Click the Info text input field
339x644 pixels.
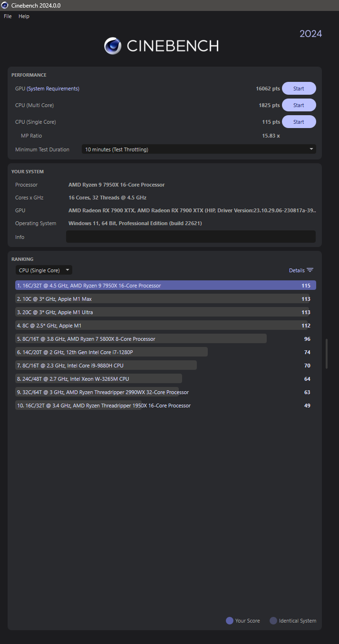tap(191, 237)
